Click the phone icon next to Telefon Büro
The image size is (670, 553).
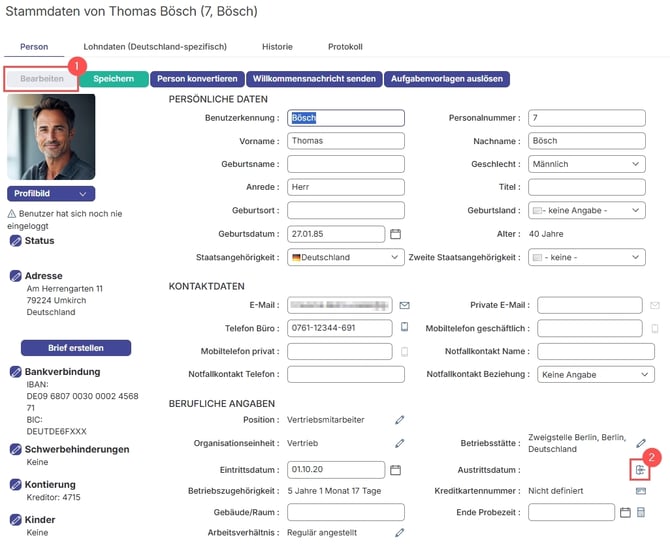coord(405,328)
